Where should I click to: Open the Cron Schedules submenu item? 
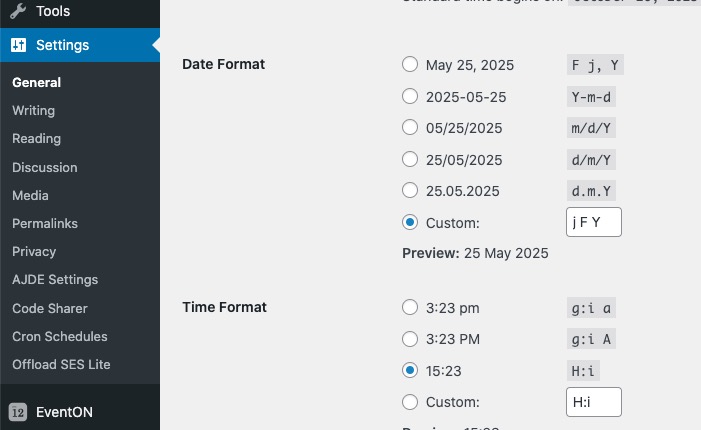pos(59,336)
